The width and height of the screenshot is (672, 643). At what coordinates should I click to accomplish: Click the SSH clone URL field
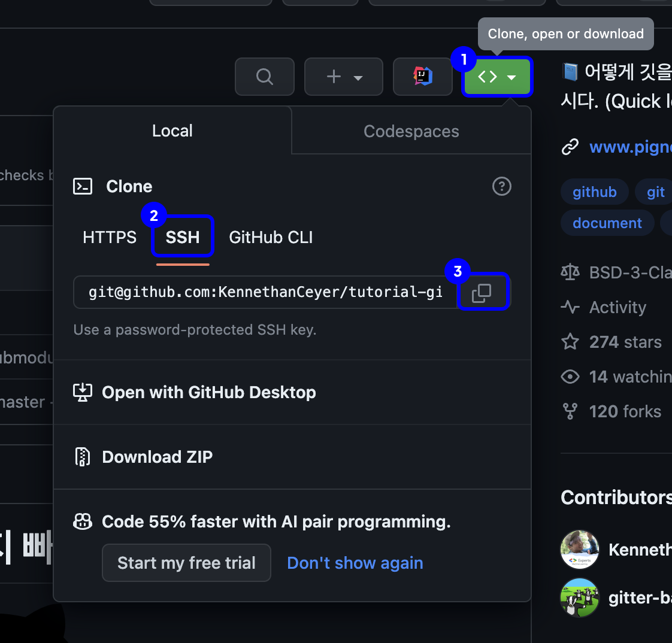click(x=266, y=292)
